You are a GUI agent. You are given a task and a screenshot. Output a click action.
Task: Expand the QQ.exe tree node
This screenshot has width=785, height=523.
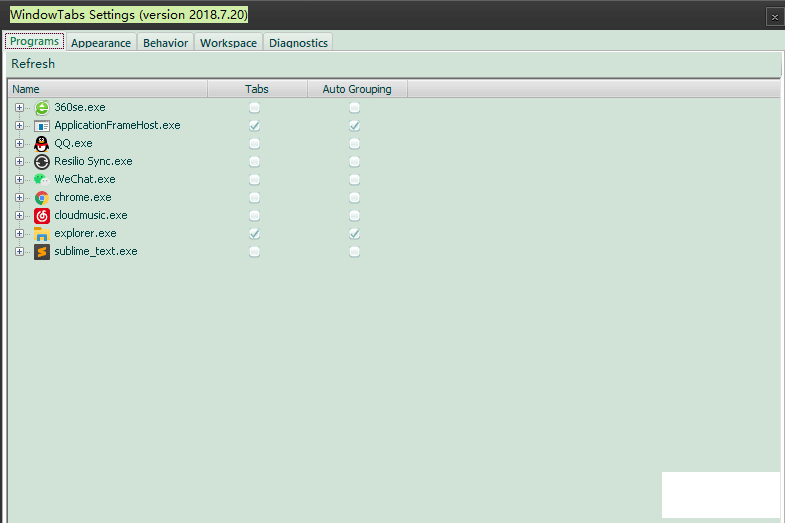point(20,144)
